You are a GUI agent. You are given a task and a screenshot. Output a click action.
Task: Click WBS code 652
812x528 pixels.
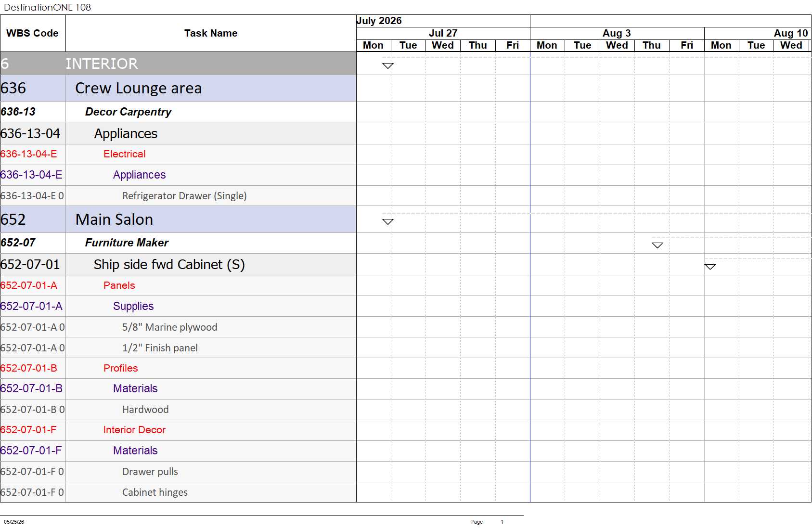(x=13, y=219)
